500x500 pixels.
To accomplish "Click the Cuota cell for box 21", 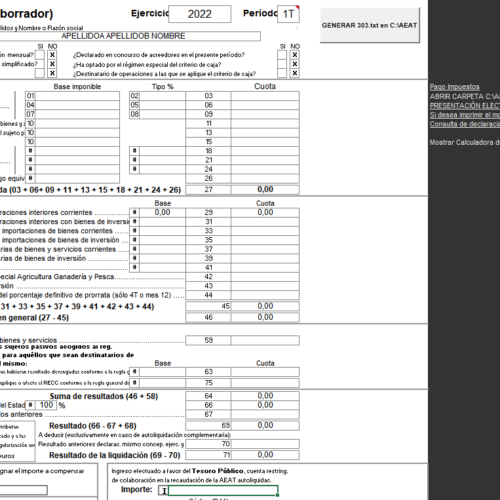I will click(265, 160).
